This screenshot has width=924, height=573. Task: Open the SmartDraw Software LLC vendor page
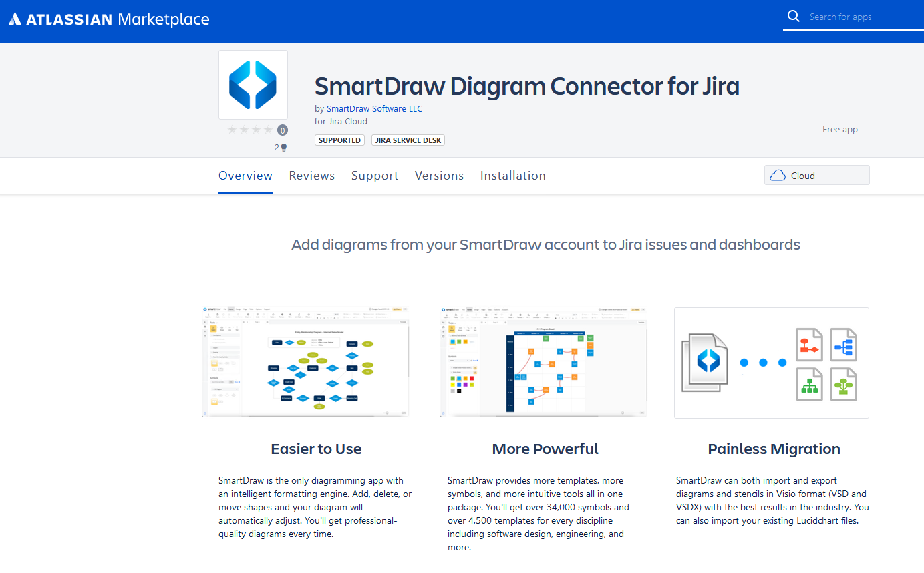pyautogui.click(x=374, y=108)
